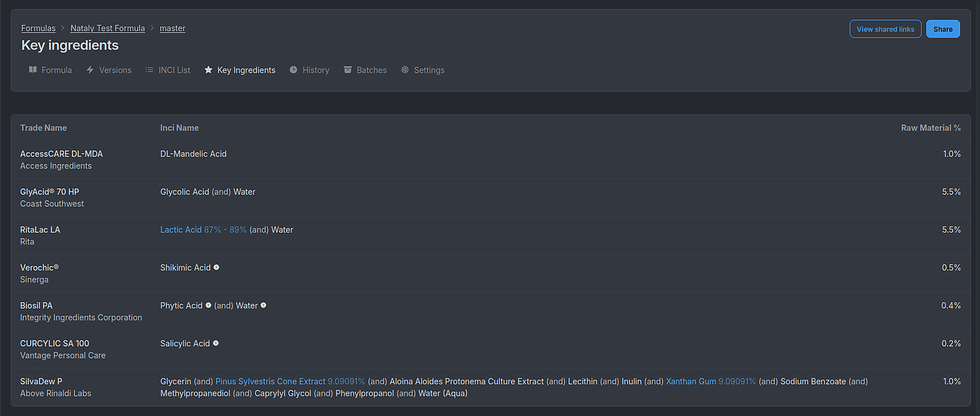Click the Share button
The width and height of the screenshot is (980, 416).
tap(943, 29)
